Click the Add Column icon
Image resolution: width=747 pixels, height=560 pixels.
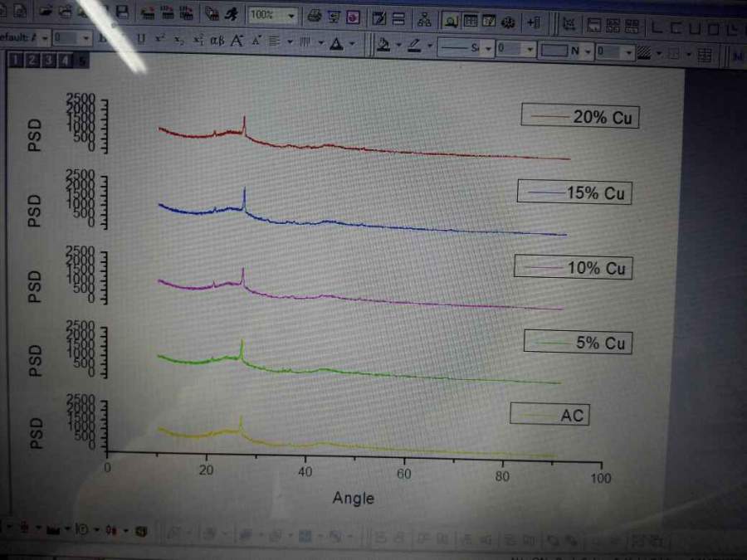coord(533,22)
